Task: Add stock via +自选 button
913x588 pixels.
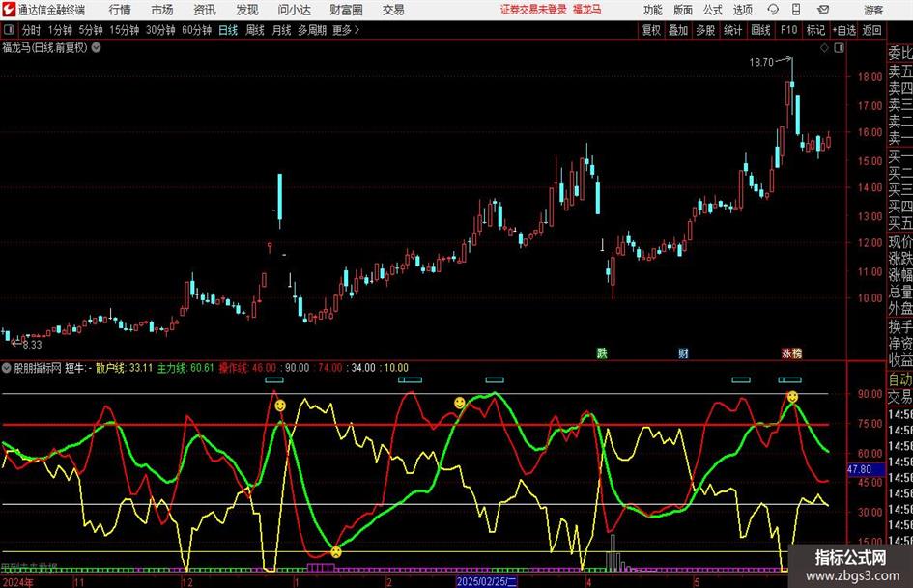Action: (x=843, y=30)
